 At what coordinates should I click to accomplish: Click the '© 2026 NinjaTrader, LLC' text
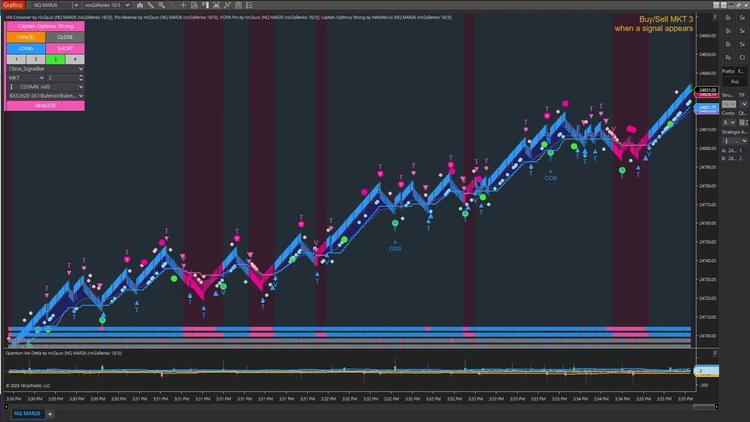click(28, 386)
